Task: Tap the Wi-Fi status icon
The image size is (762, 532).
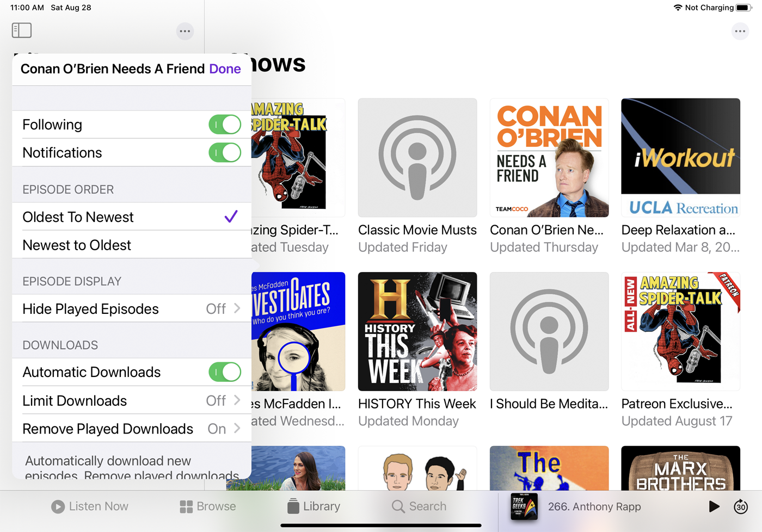Action: pos(678,8)
